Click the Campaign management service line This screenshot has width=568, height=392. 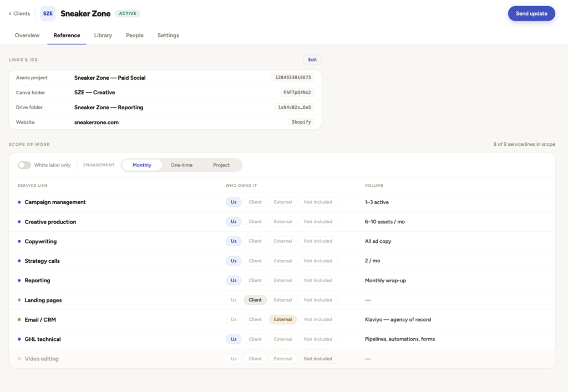click(55, 202)
